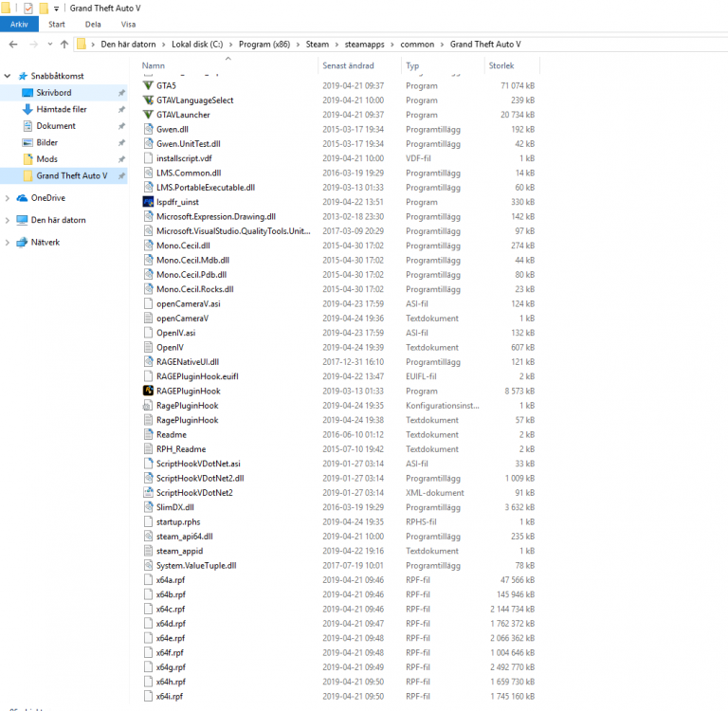Unpin Bilder using its pin icon
The image size is (728, 711).
click(121, 142)
